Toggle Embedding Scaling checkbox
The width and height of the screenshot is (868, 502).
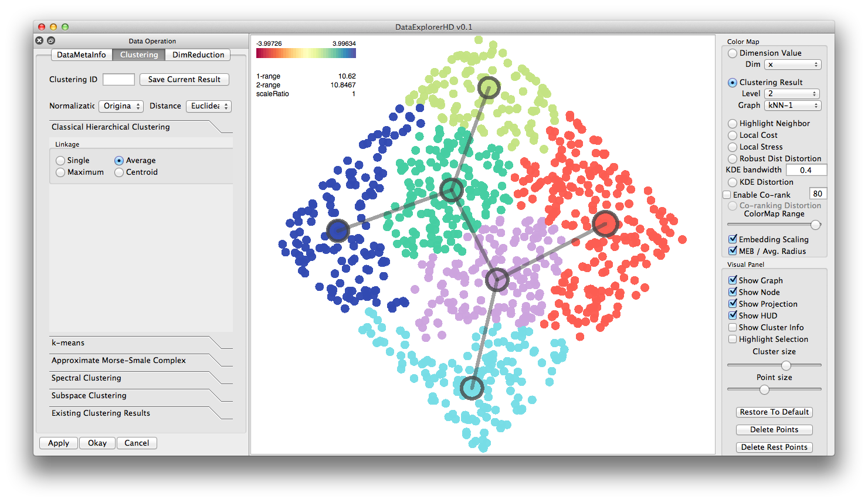coord(733,239)
